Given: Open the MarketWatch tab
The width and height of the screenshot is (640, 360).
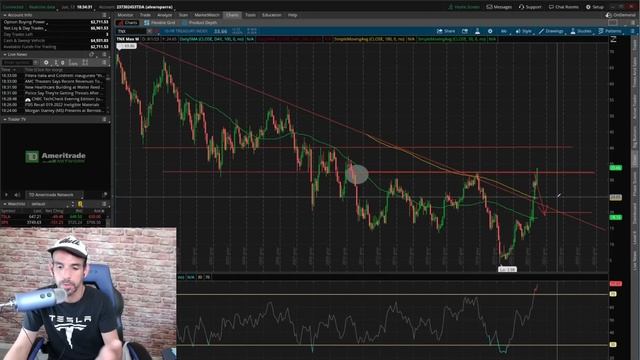Looking at the screenshot, I should (207, 15).
